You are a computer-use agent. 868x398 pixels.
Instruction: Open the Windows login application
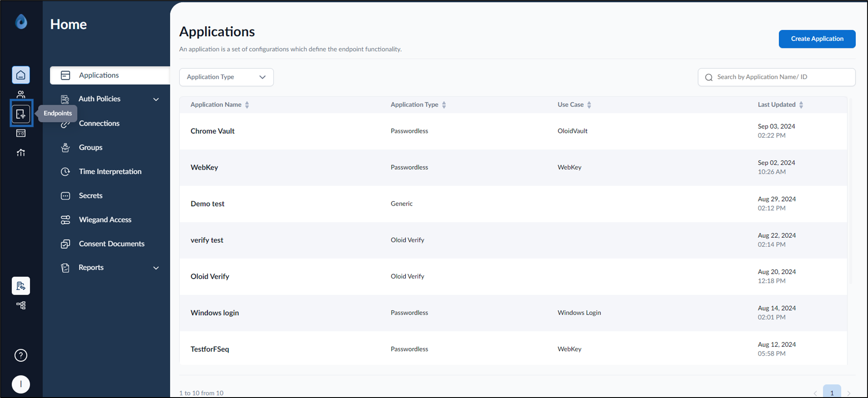[513, 313]
